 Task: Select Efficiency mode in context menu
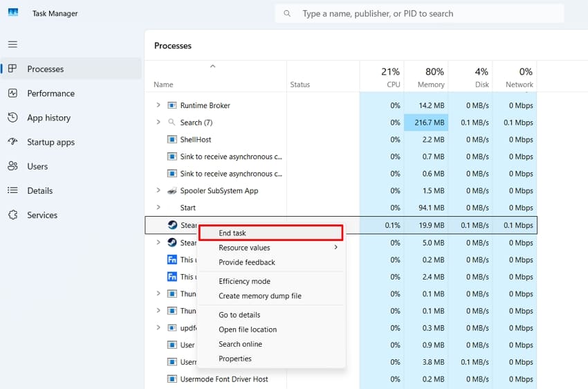270,281
